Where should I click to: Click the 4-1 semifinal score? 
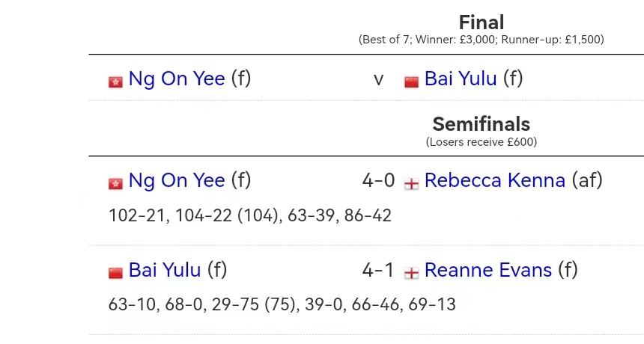378,270
